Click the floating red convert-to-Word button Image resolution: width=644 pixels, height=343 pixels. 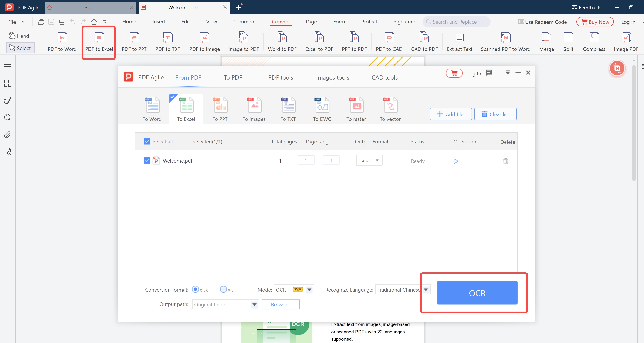tap(617, 68)
